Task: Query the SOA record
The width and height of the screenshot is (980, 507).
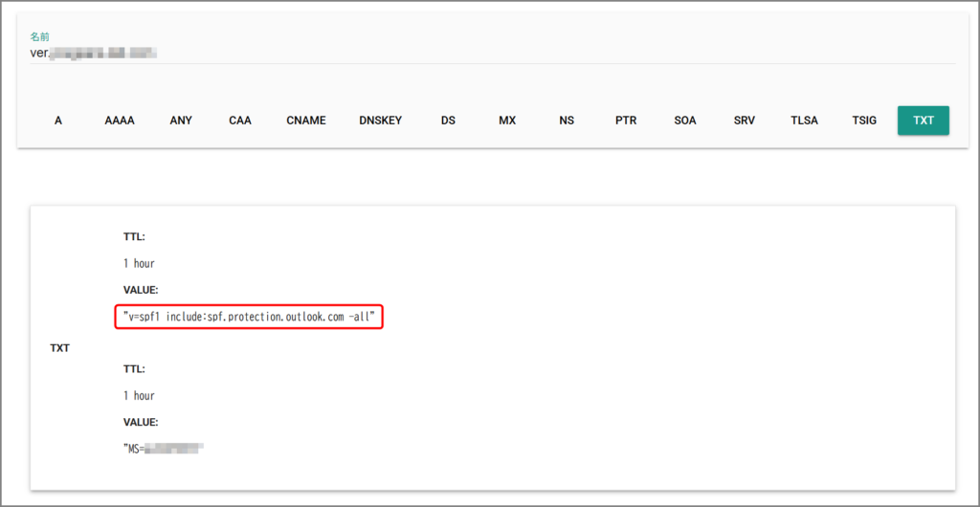Action: (x=685, y=121)
